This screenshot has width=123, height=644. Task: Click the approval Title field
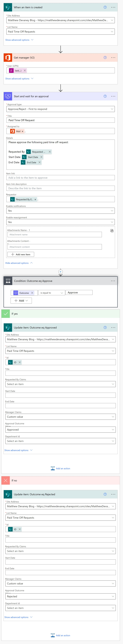pyautogui.click(x=60, y=120)
